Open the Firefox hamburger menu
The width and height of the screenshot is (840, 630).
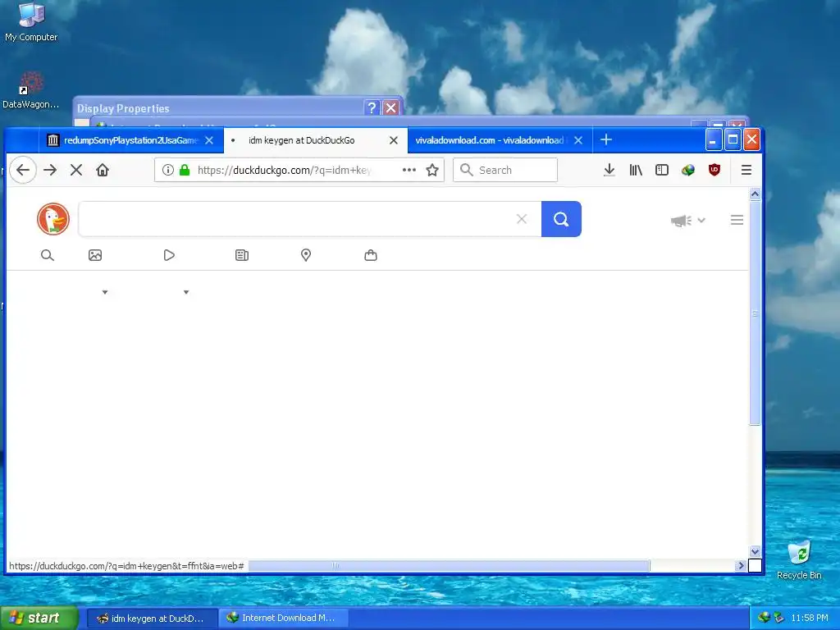(746, 170)
